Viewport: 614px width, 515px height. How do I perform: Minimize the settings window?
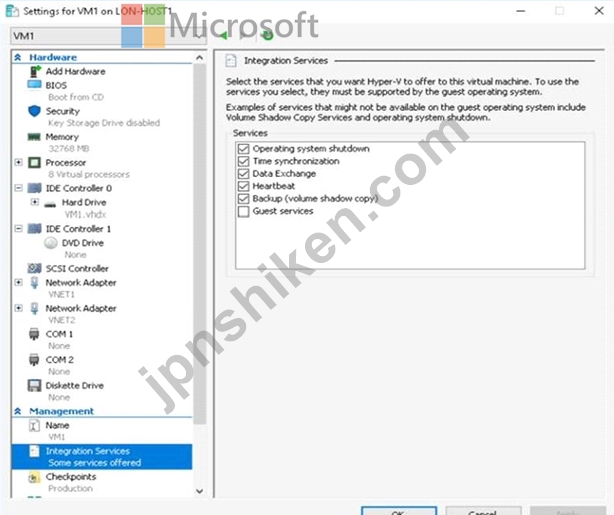point(520,11)
